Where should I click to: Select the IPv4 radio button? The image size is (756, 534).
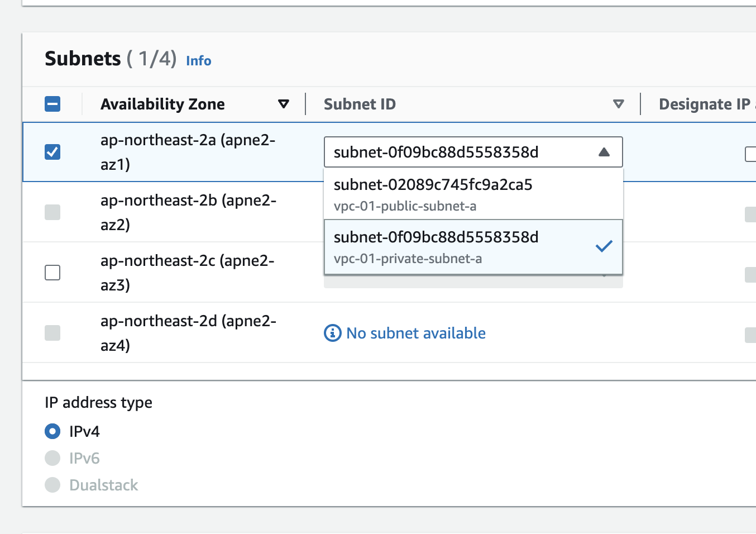point(52,431)
